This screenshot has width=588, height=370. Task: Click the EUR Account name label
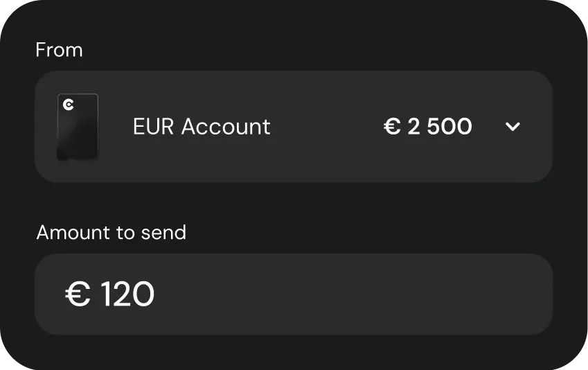[x=202, y=127]
